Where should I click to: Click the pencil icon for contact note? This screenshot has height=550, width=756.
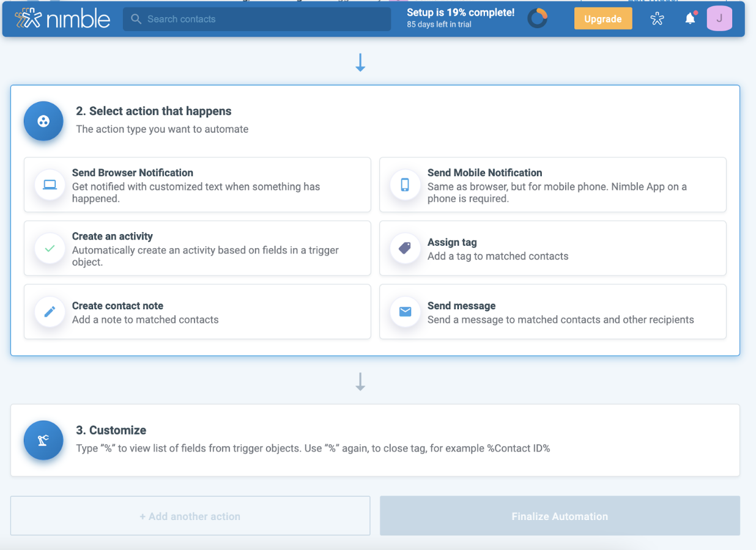pos(50,312)
